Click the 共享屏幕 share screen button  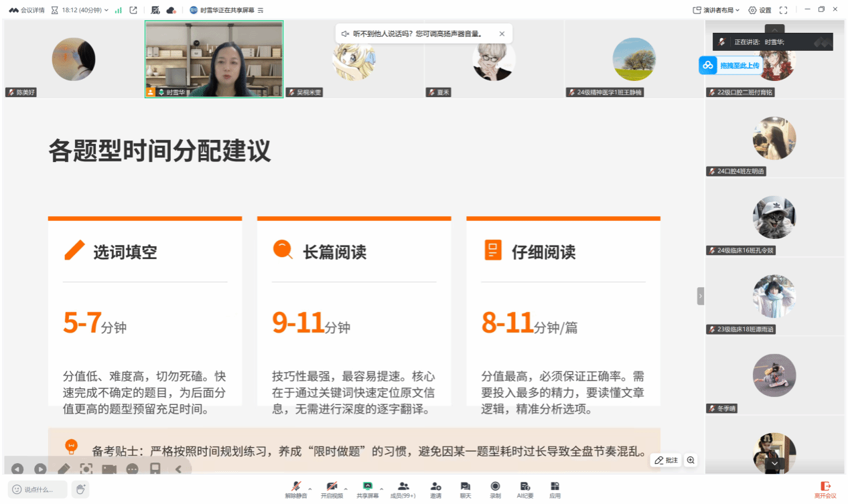coord(367,490)
